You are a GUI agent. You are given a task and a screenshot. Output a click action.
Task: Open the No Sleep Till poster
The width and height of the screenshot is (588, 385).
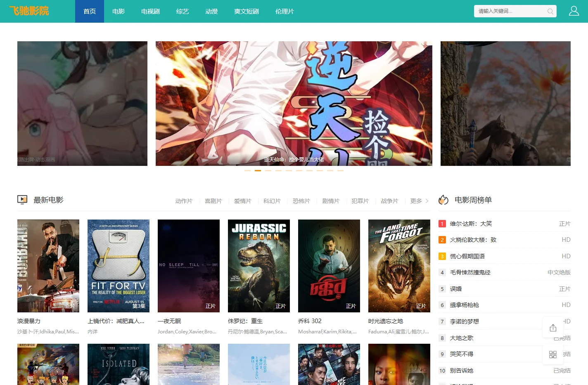tap(189, 266)
